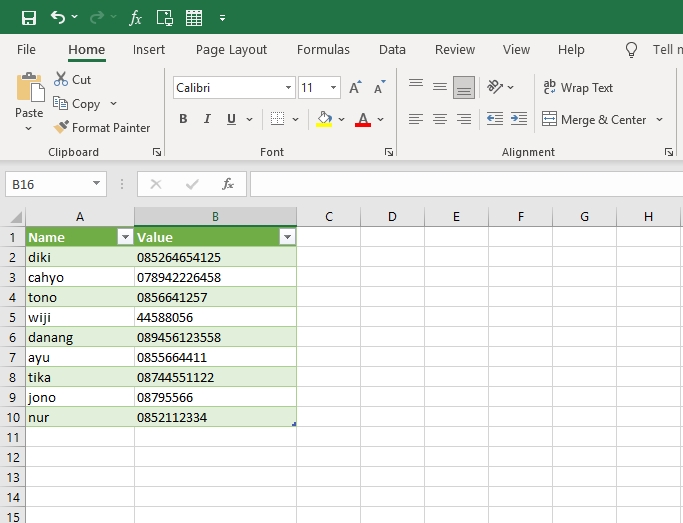Click the Tell me lightbulb icon
The image size is (683, 523).
click(x=631, y=50)
